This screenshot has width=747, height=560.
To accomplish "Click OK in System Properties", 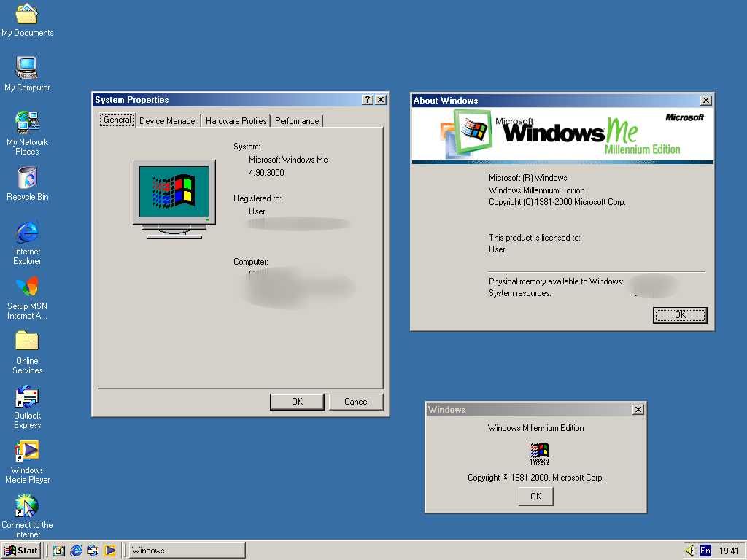I will [x=297, y=402].
